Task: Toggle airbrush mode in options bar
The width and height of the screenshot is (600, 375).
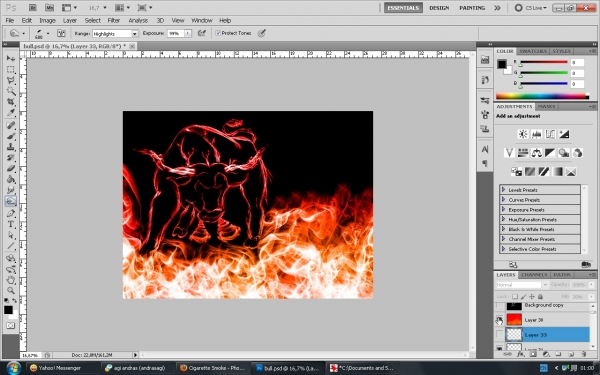Action: 202,33
